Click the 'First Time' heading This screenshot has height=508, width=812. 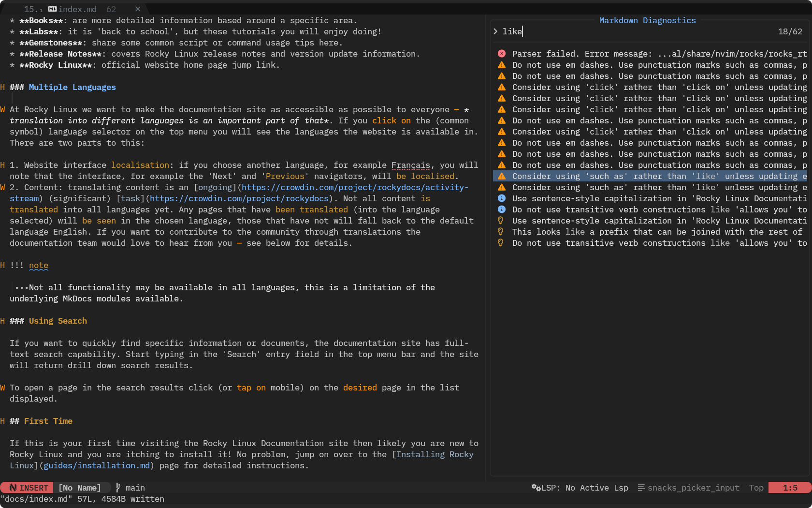tap(48, 421)
